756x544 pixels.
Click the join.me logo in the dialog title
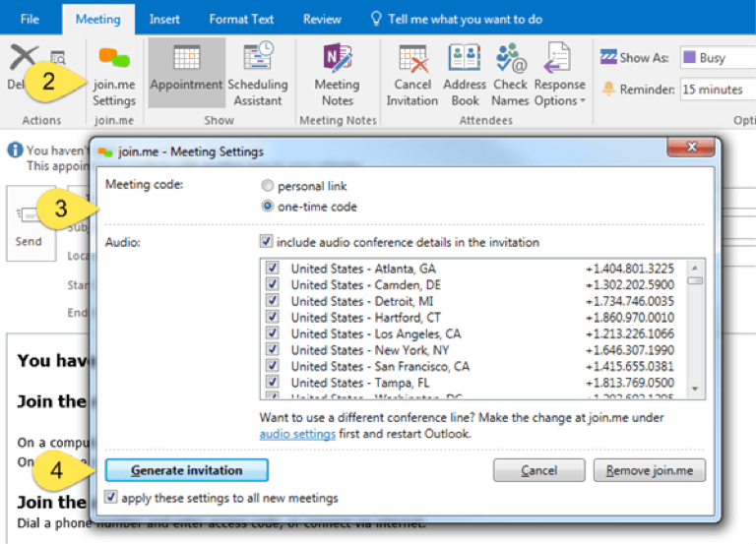click(x=105, y=152)
